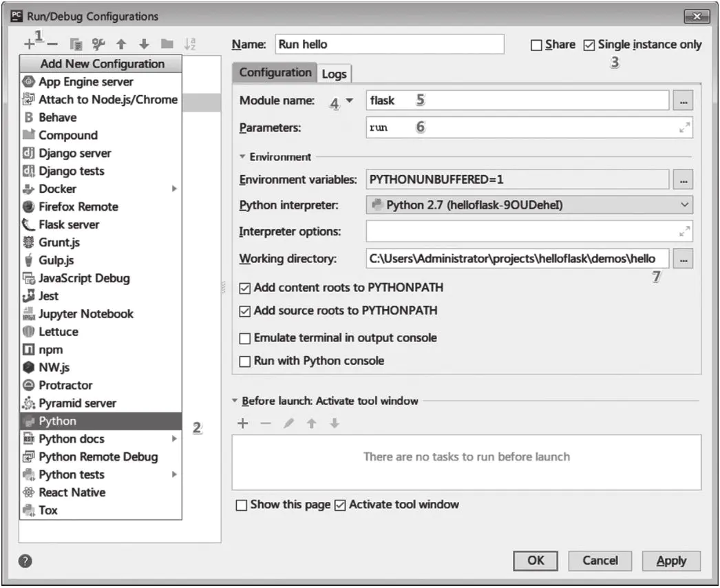
Task: Click the copy configuration toolbar icon
Action: [x=76, y=44]
